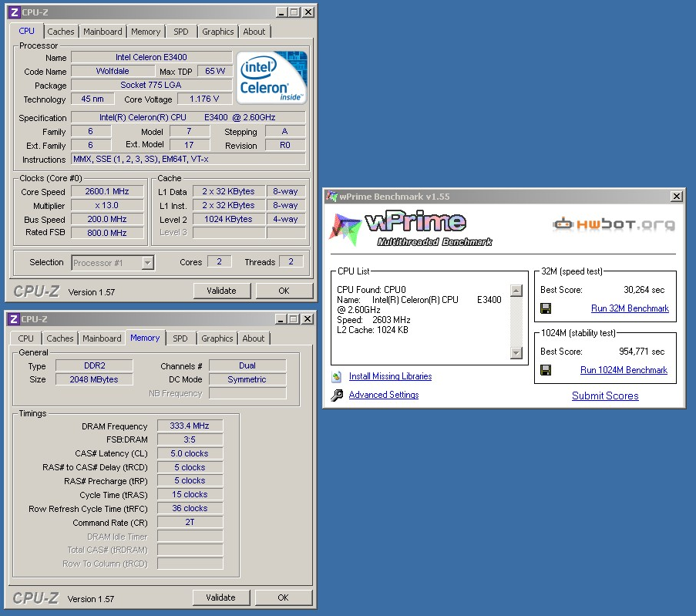Close the wPrime Benchmark window
The height and width of the screenshot is (616, 696).
point(676,197)
